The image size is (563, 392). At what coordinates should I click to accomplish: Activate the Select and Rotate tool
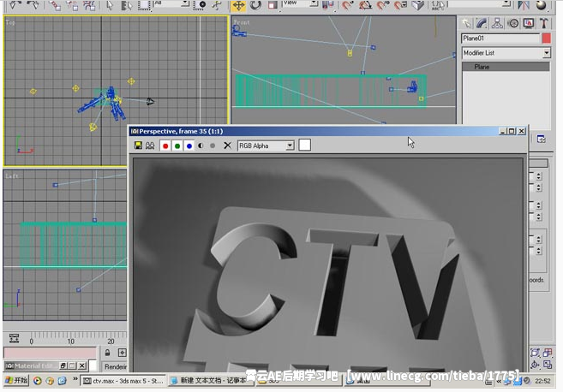click(x=256, y=5)
